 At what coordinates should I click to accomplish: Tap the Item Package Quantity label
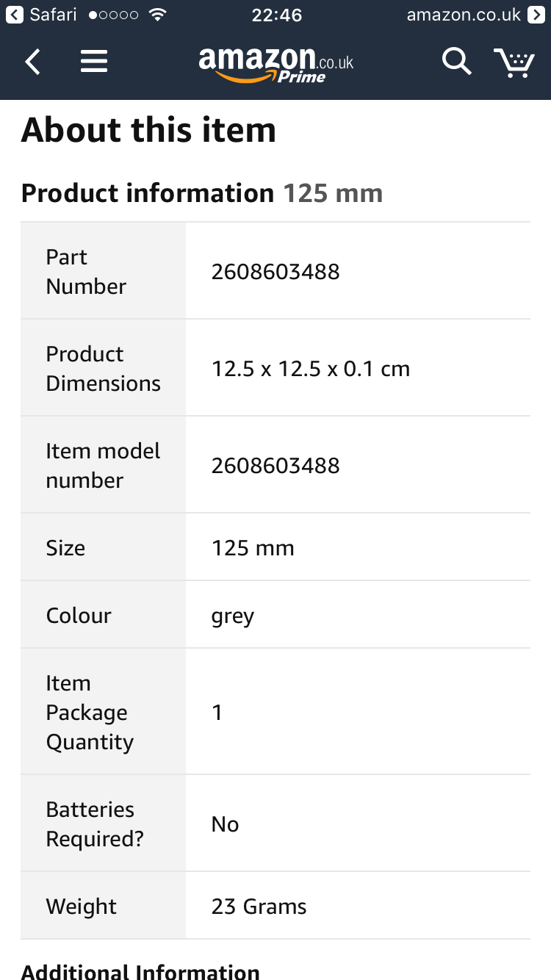coord(90,712)
